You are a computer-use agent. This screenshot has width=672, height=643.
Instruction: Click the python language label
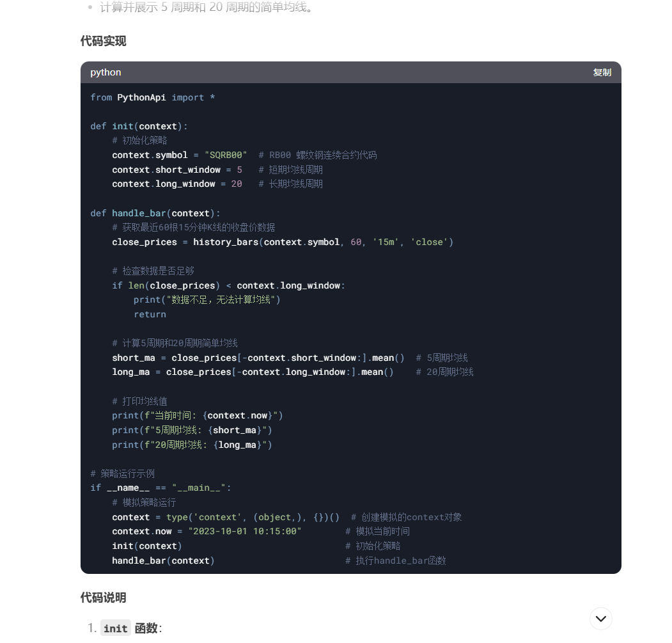pyautogui.click(x=105, y=72)
